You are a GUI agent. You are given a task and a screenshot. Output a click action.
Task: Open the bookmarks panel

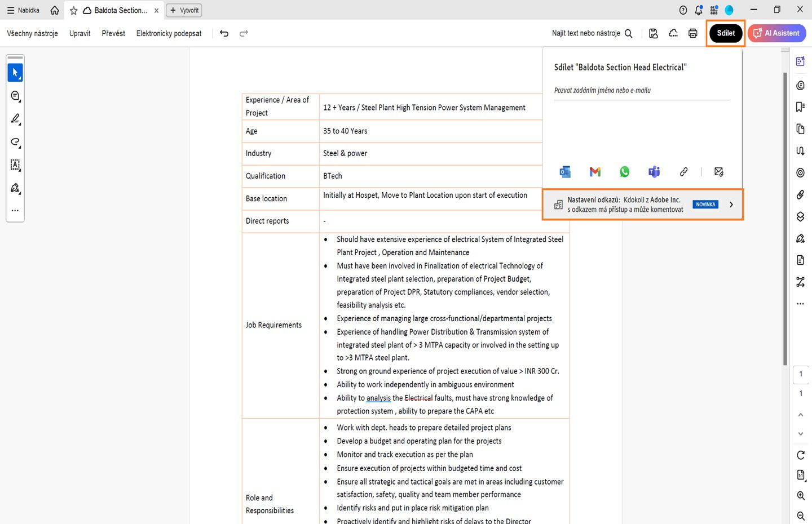tap(800, 107)
